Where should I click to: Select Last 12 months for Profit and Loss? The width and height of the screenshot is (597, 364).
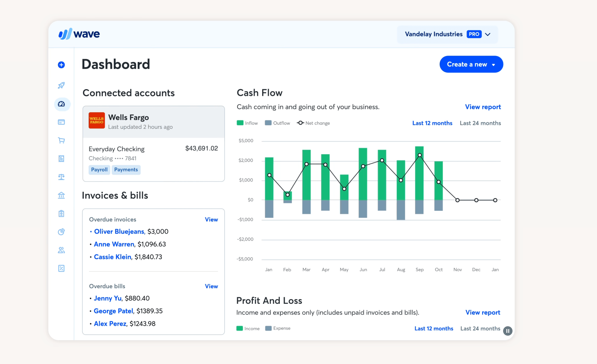point(433,328)
